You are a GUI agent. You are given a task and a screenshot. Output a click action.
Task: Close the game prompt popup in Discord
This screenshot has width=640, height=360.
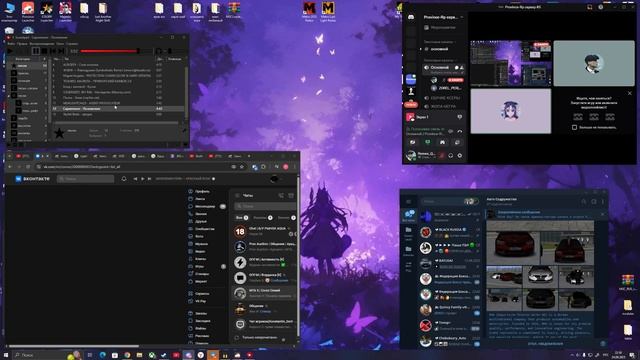click(x=629, y=93)
